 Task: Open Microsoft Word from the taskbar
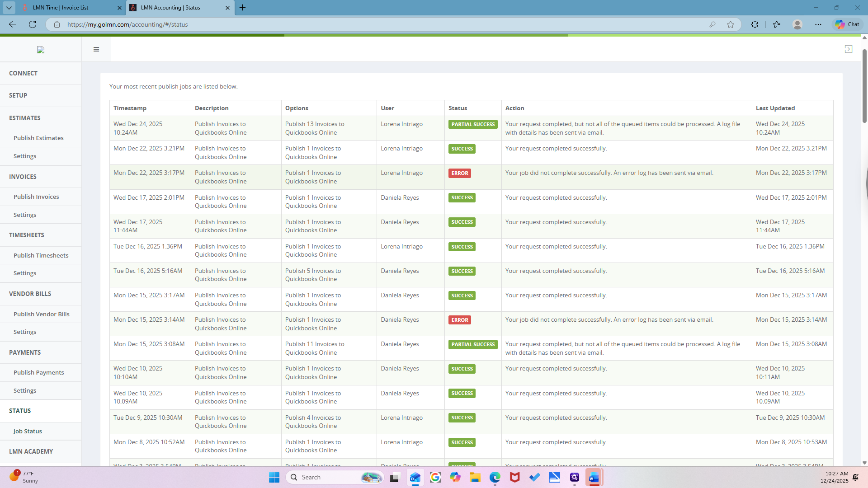tap(594, 477)
